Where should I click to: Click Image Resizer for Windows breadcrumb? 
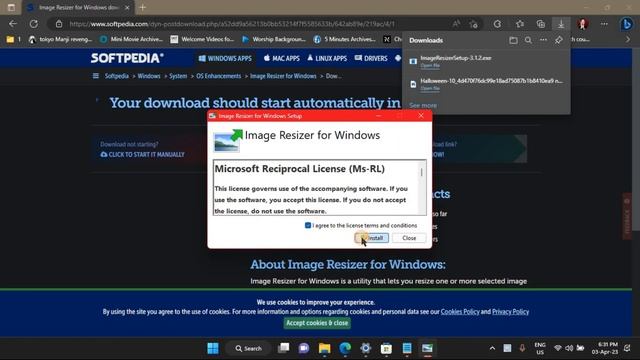[x=283, y=76]
